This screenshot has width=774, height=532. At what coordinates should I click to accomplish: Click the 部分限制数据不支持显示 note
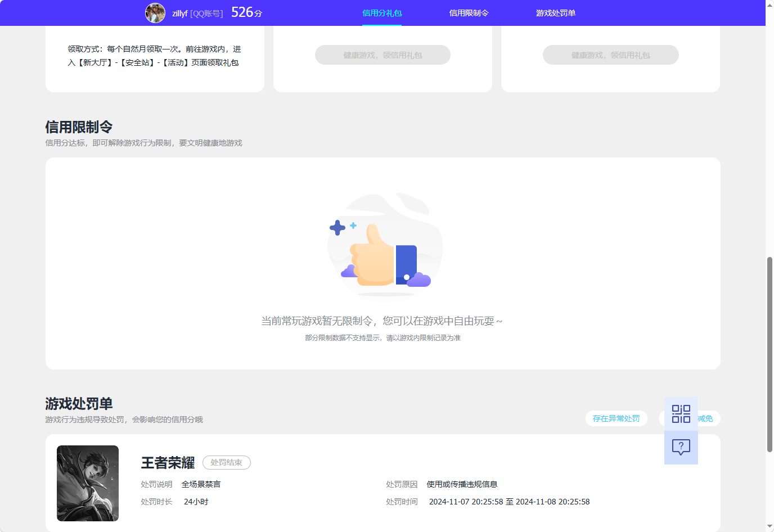pyautogui.click(x=382, y=338)
